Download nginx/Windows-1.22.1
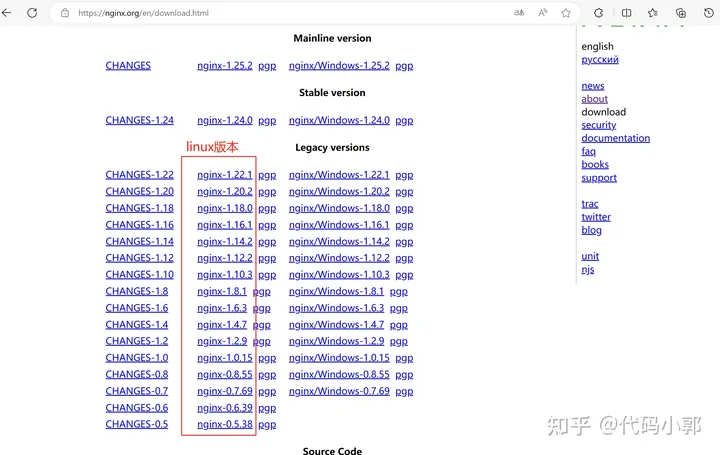720x455 pixels. (x=339, y=175)
